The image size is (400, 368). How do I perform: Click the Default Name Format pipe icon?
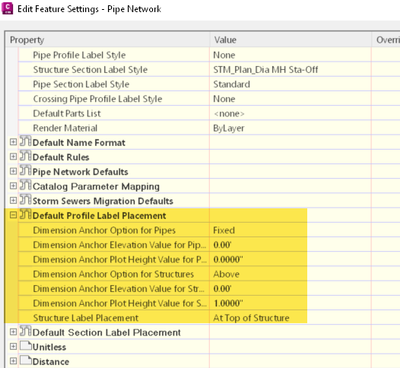[x=25, y=141]
